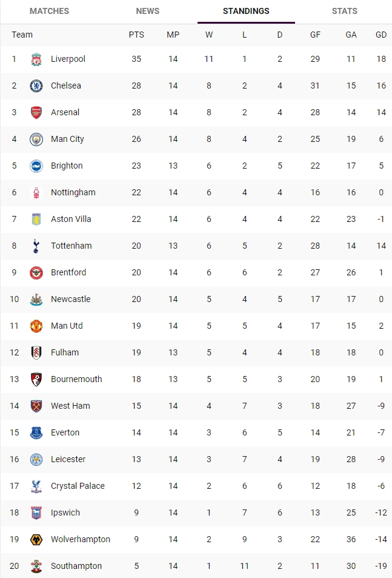Click the Wolverhampton wolf logo
The image size is (392, 578).
click(36, 539)
